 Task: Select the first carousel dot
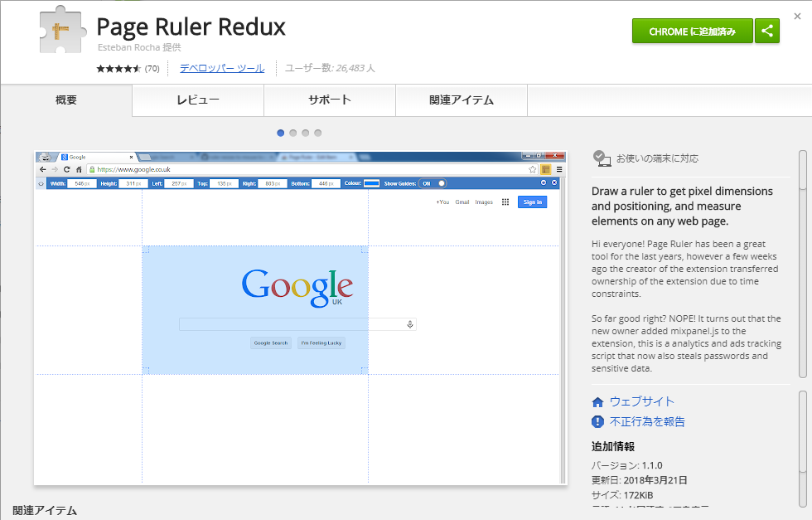click(x=281, y=133)
